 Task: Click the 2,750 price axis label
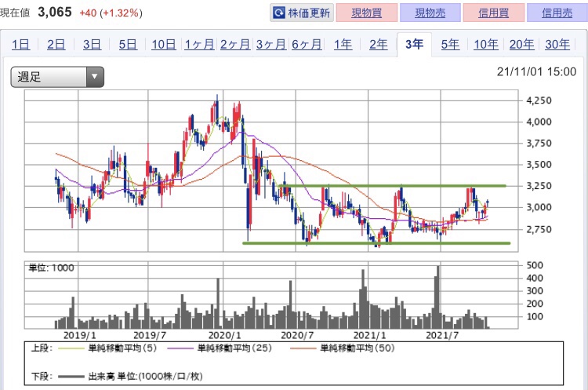539,229
